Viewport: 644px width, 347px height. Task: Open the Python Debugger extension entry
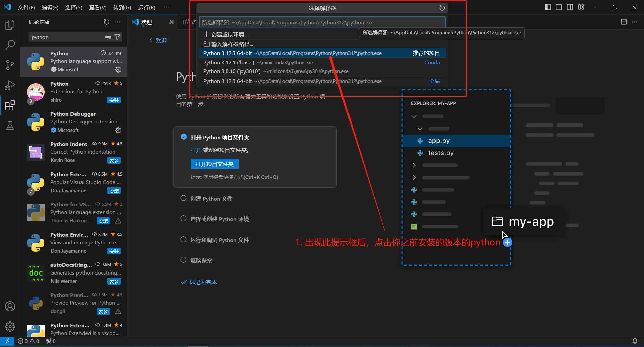pyautogui.click(x=74, y=122)
